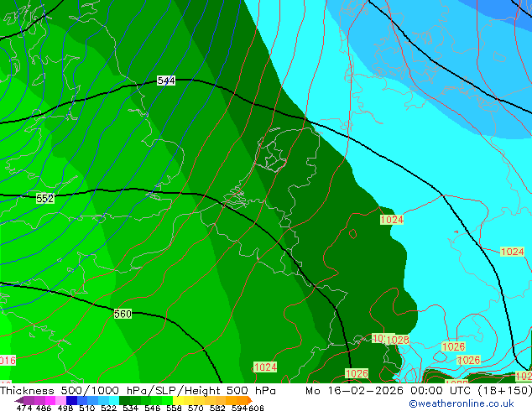Click the 544 height contour label
The image size is (532, 411).
tap(166, 81)
